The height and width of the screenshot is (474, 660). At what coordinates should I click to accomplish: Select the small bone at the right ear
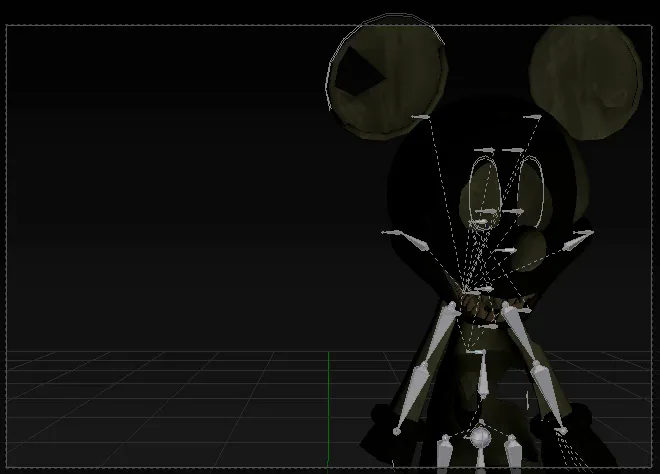click(x=532, y=117)
